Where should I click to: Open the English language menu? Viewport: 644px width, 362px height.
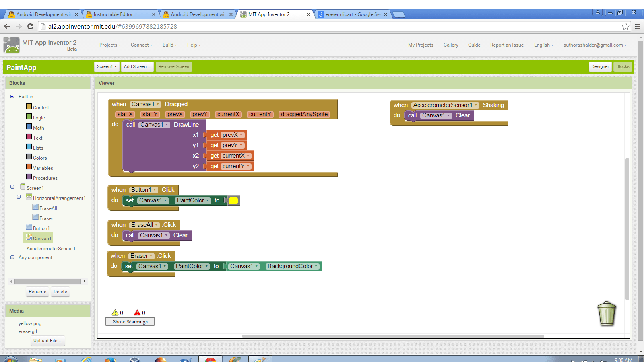543,45
